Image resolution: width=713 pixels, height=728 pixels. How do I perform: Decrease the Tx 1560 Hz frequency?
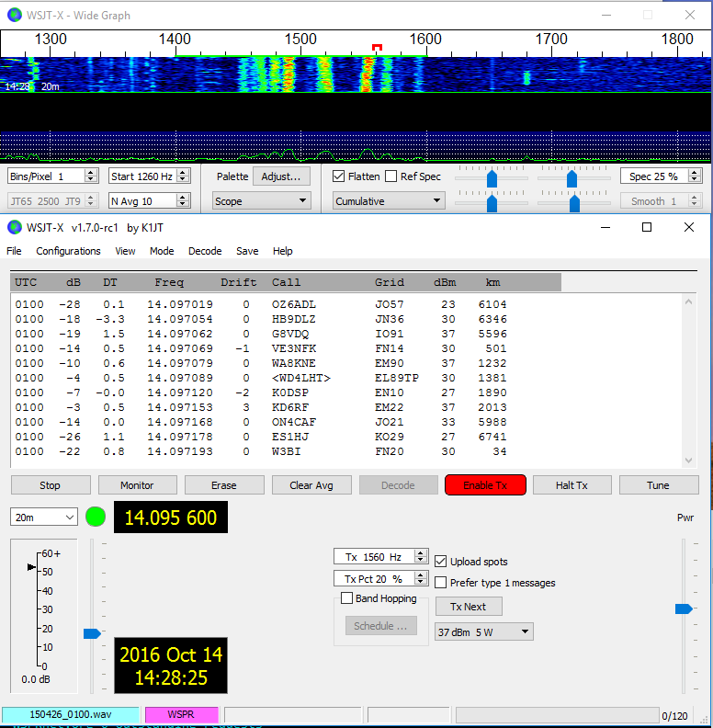421,561
